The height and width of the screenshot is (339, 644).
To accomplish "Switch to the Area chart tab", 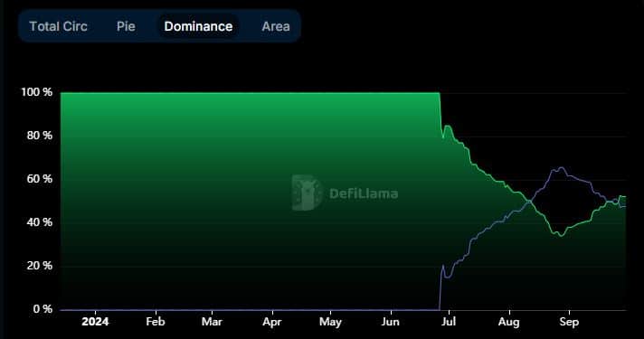I will pos(276,26).
